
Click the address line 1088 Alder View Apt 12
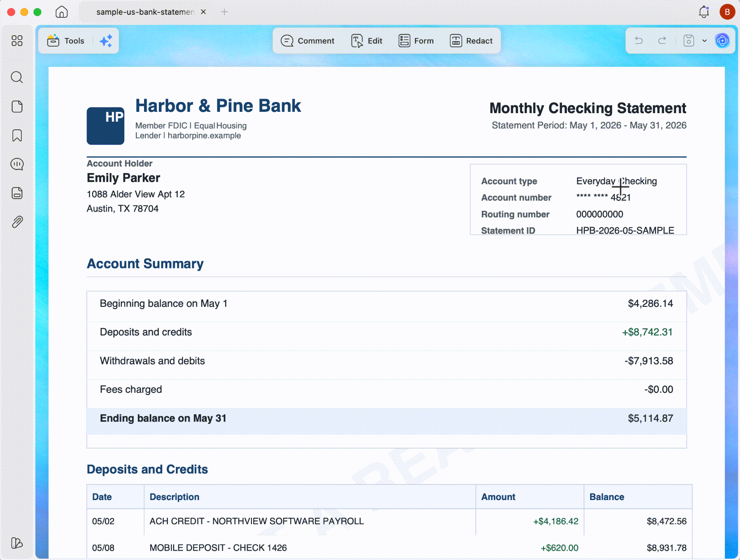click(x=136, y=194)
